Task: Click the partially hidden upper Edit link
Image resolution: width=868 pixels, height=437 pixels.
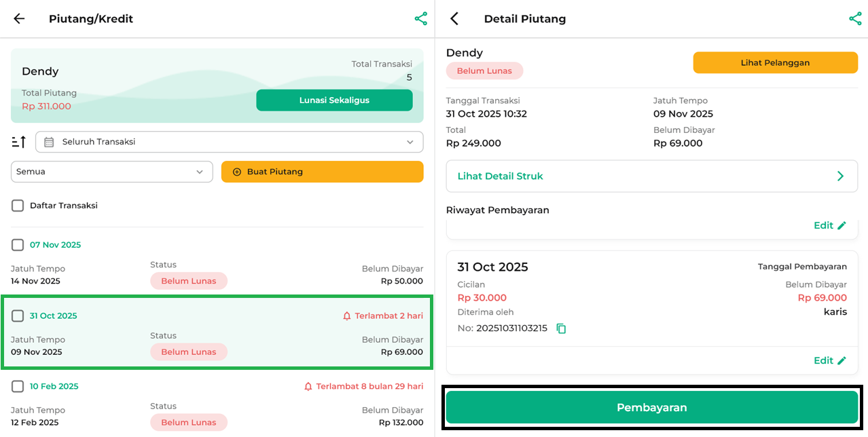Action: [x=830, y=225]
